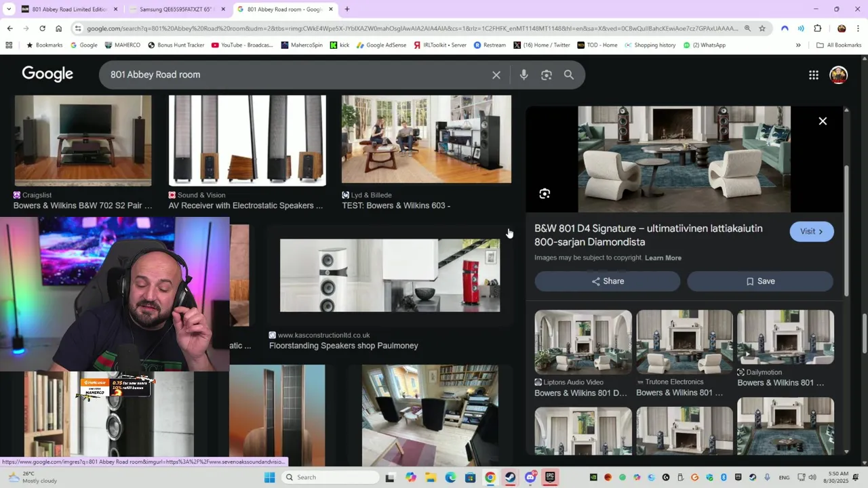The height and width of the screenshot is (488, 868).
Task: Open Epic Games launcher from taskbar
Action: click(x=550, y=477)
